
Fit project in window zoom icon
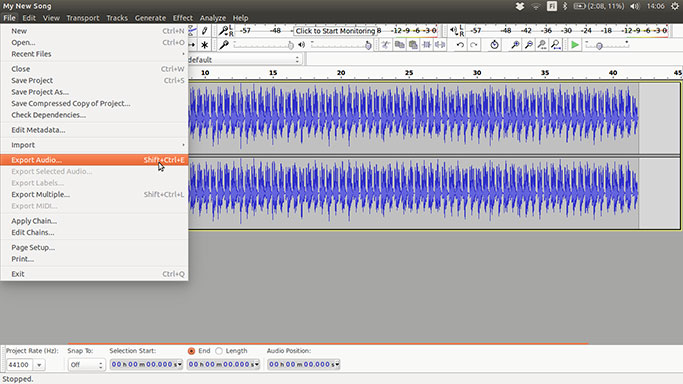[x=555, y=45]
